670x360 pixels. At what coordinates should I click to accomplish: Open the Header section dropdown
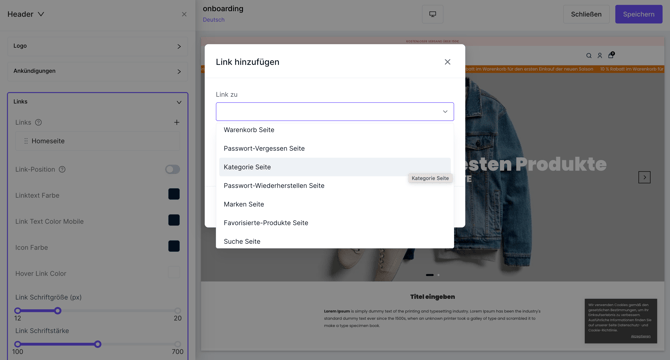[x=26, y=14]
